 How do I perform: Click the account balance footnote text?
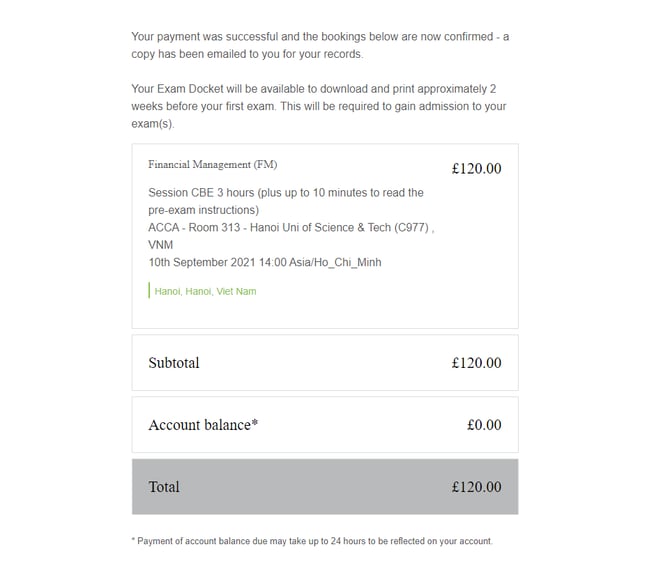312,541
